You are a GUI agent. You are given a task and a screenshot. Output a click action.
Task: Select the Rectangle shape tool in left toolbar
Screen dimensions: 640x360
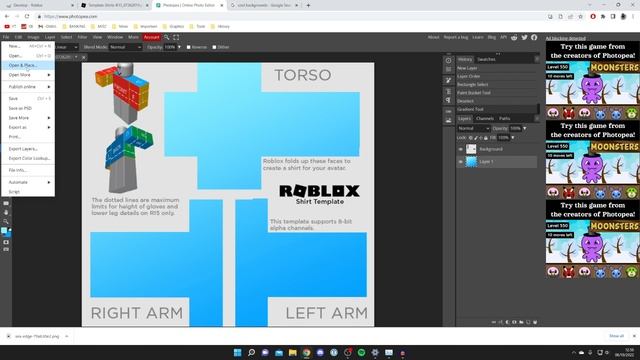pos(6,203)
